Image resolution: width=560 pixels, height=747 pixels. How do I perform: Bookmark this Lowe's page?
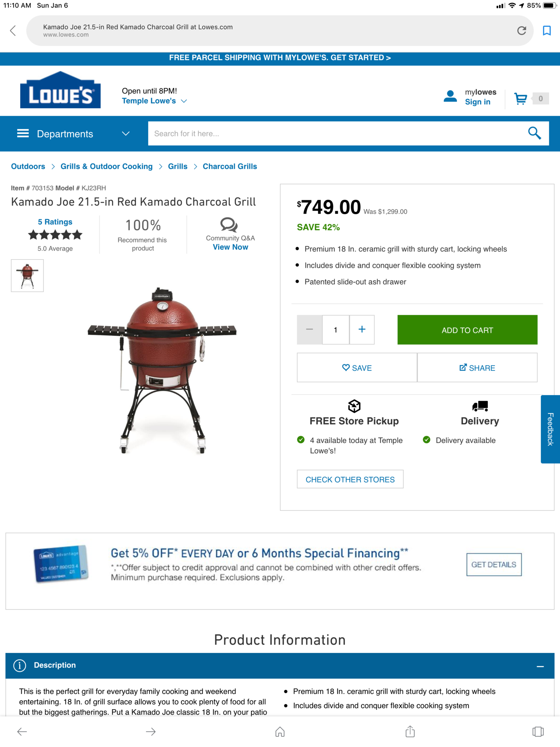[547, 31]
